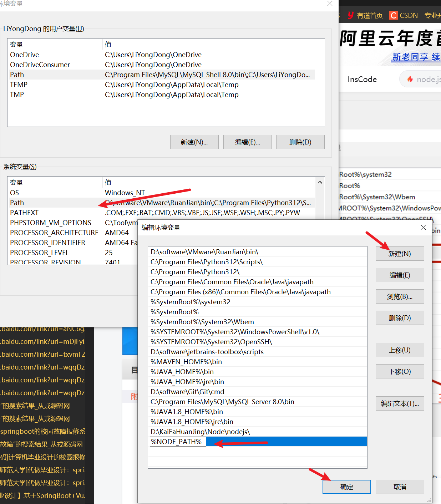Click the 下移(O) move down button
Screen dimensions: 441x504
click(400, 371)
